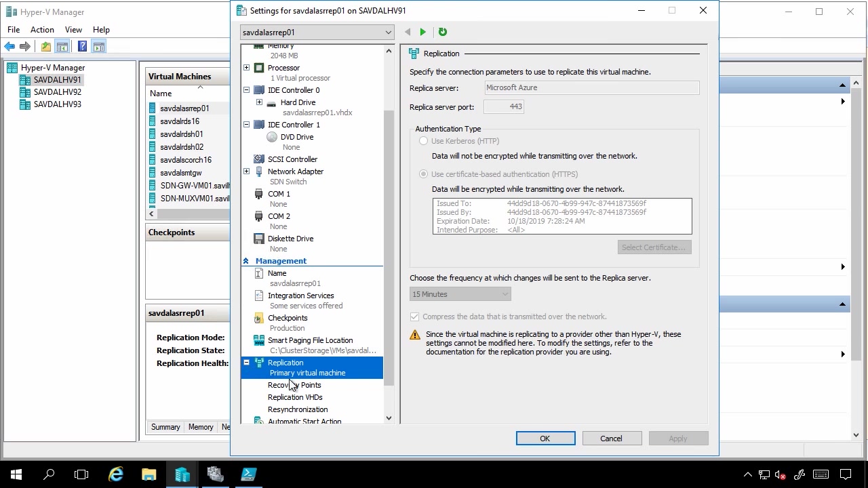Collapse the Replication tree node
The height and width of the screenshot is (488, 868).
[x=246, y=363]
